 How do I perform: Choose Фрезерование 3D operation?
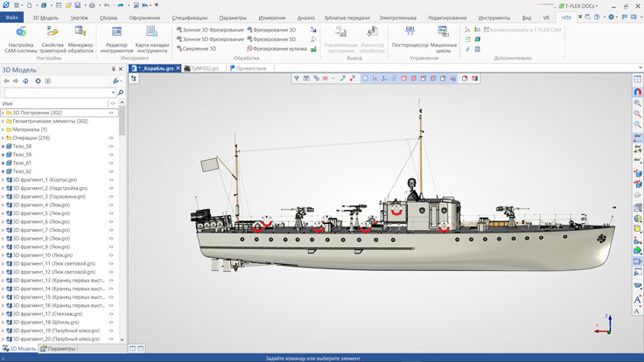(x=271, y=30)
